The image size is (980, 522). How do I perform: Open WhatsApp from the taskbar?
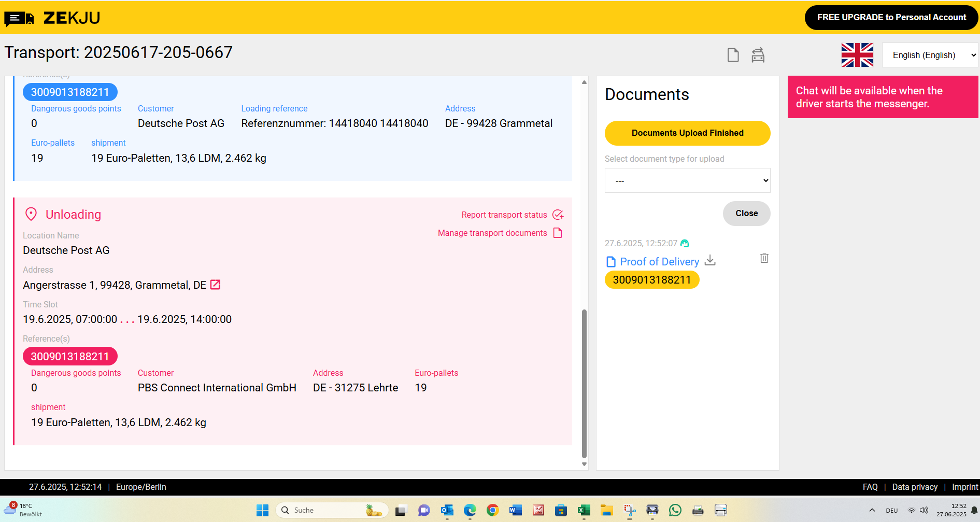tap(675, 511)
